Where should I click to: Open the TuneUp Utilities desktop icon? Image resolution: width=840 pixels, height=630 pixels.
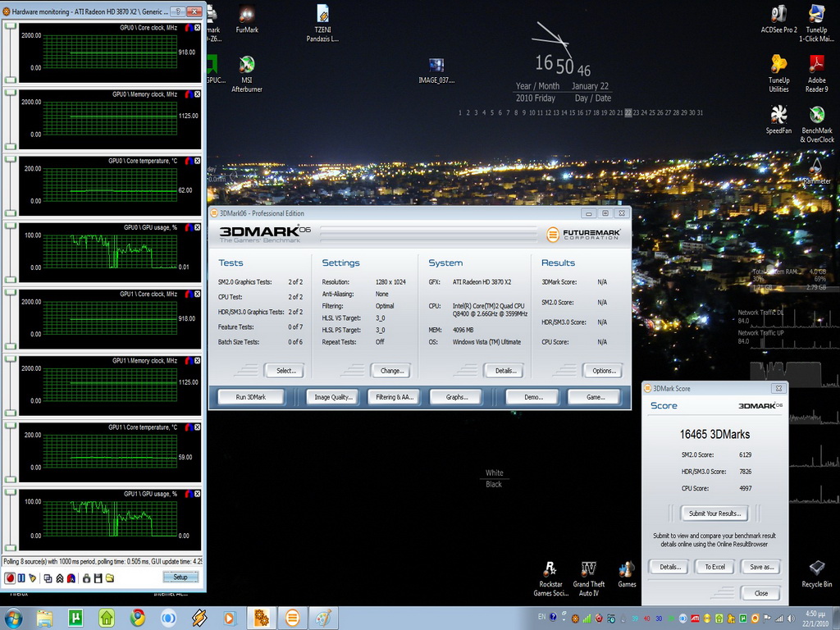tap(778, 74)
